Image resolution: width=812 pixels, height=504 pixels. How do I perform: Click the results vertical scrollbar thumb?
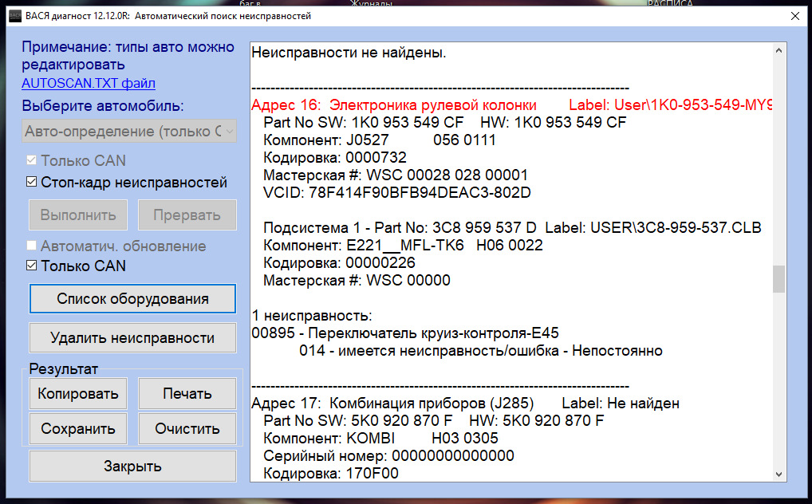click(x=778, y=279)
